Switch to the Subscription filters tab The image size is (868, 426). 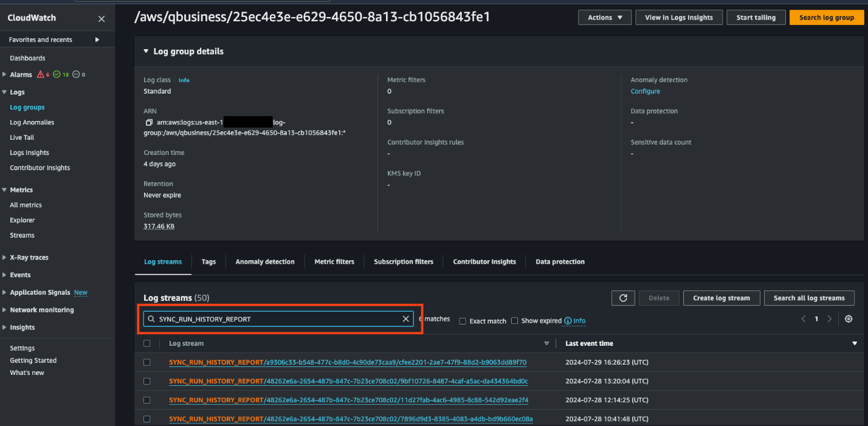[404, 262]
